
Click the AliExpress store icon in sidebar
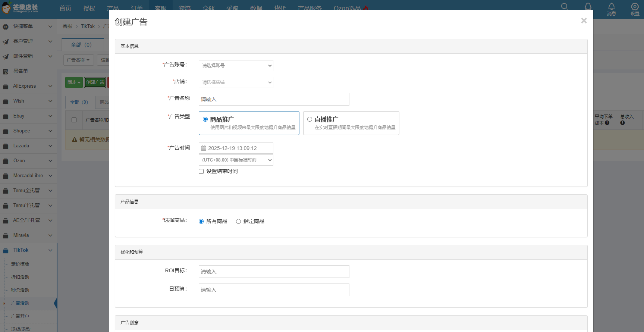pyautogui.click(x=6, y=86)
